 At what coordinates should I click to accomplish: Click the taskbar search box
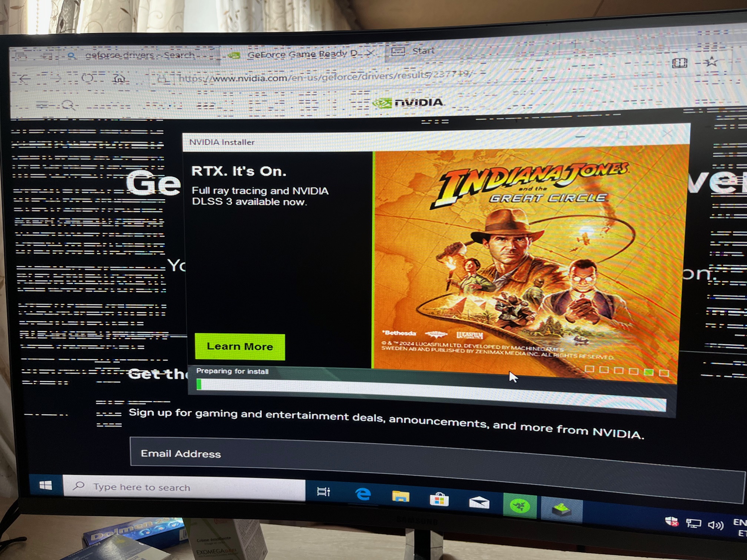click(x=184, y=487)
